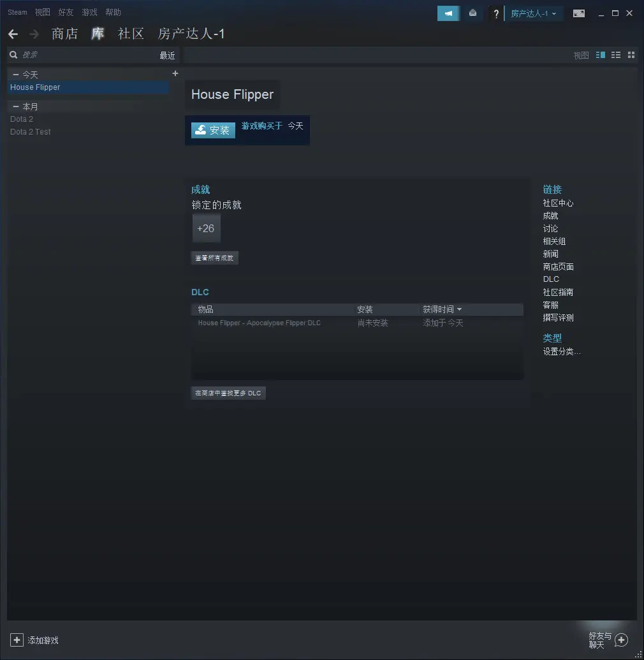Image resolution: width=644 pixels, height=660 pixels.
Task: Maximize the Steam window
Action: coord(615,13)
